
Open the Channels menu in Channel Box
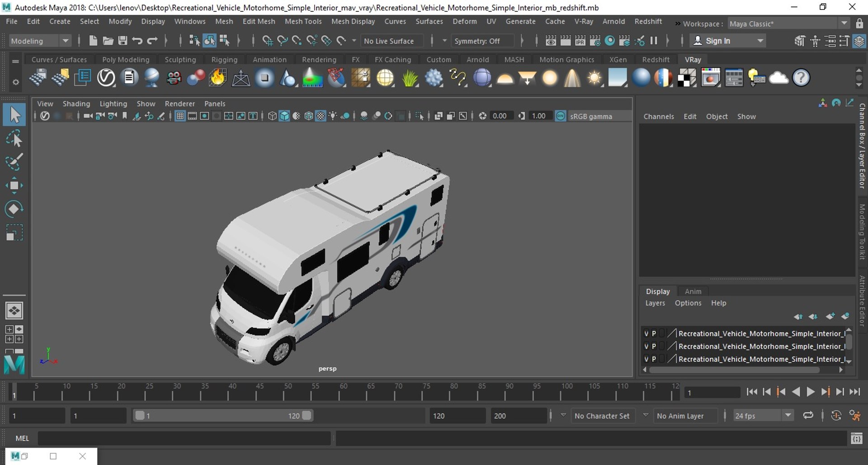coord(659,116)
